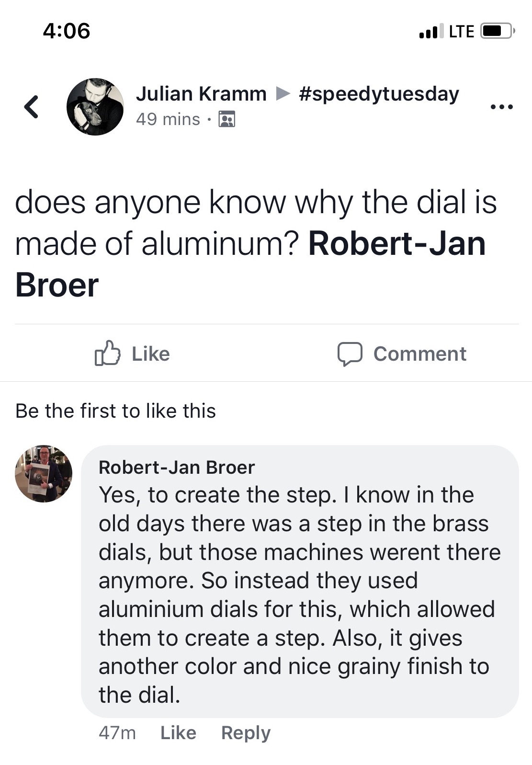Tap the battery indicator in status bar
This screenshot has width=532, height=765.
[x=497, y=31]
